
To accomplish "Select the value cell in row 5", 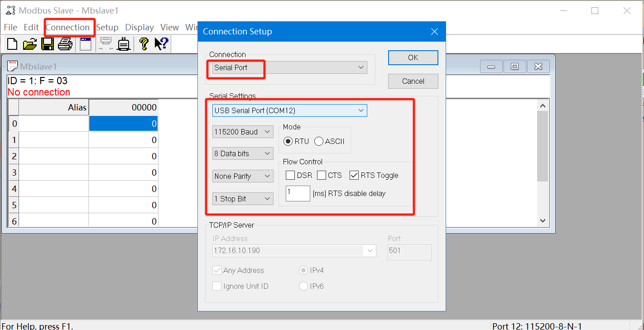I will (x=124, y=205).
